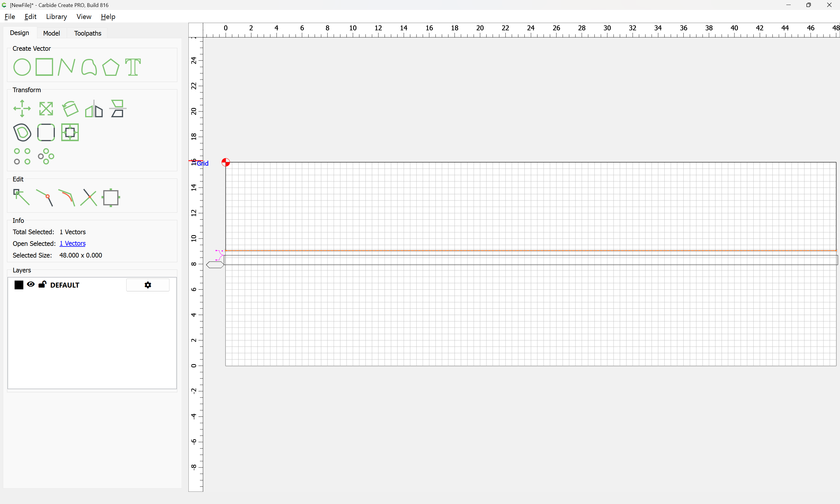Select the Text create tool

click(133, 67)
